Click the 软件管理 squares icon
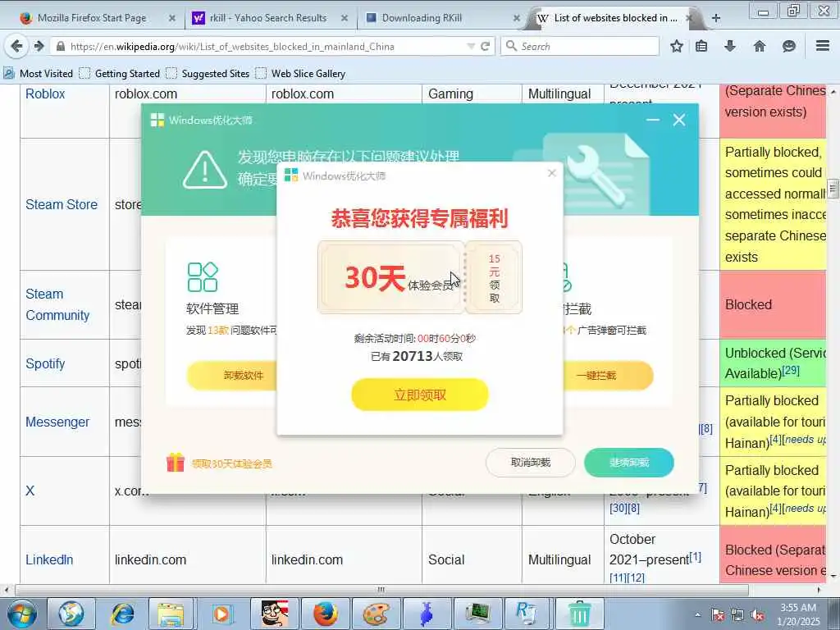Viewport: 840px width, 630px height. click(203, 276)
